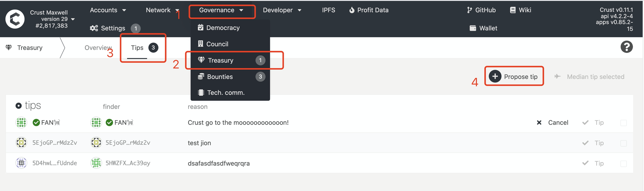This screenshot has width=644, height=191.
Task: Click the green verified check beside FAN tipper
Action: (36, 122)
